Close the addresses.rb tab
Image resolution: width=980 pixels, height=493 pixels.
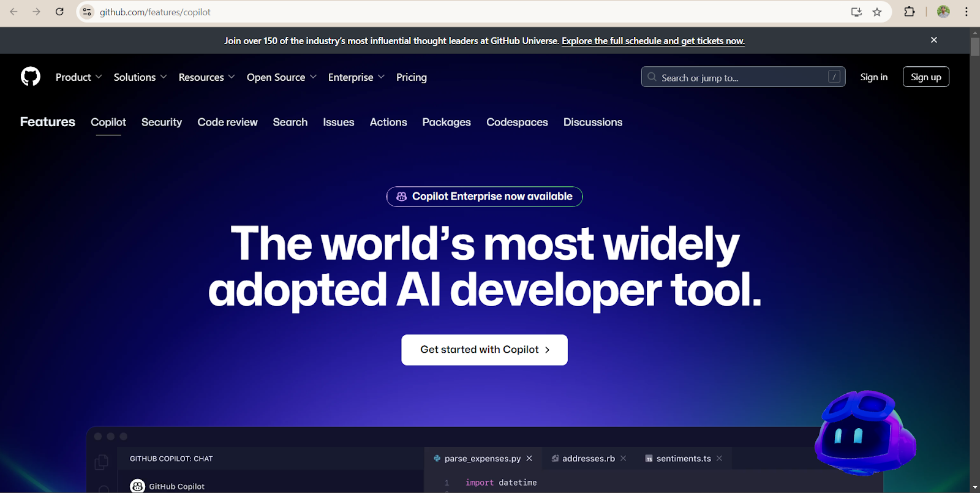tap(623, 458)
